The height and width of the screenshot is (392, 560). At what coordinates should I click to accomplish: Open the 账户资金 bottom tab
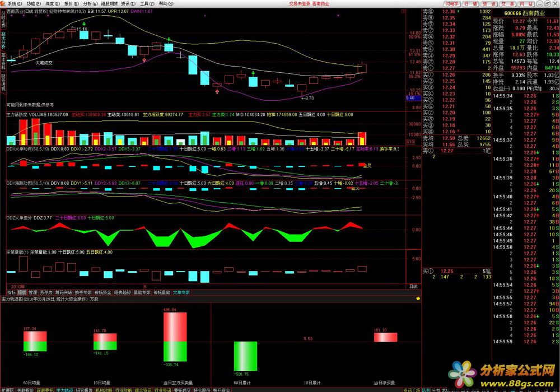coord(222,390)
